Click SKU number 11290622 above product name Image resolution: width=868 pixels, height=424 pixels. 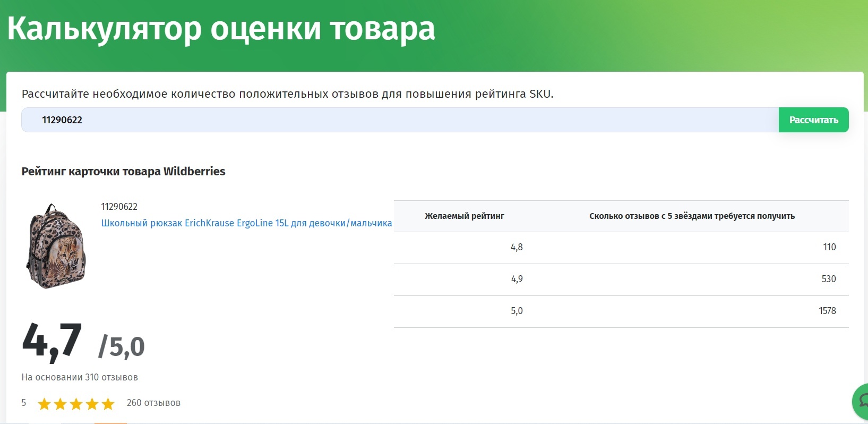click(119, 207)
